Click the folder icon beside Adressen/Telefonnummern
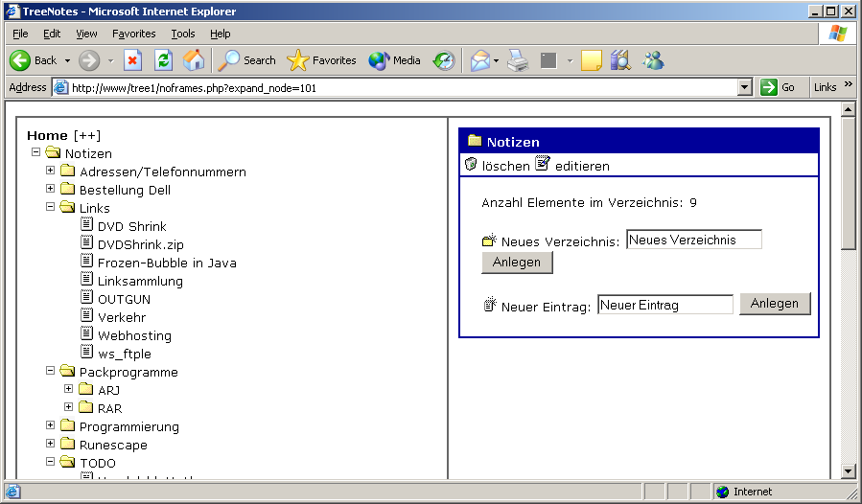This screenshot has width=862, height=504. 68,171
